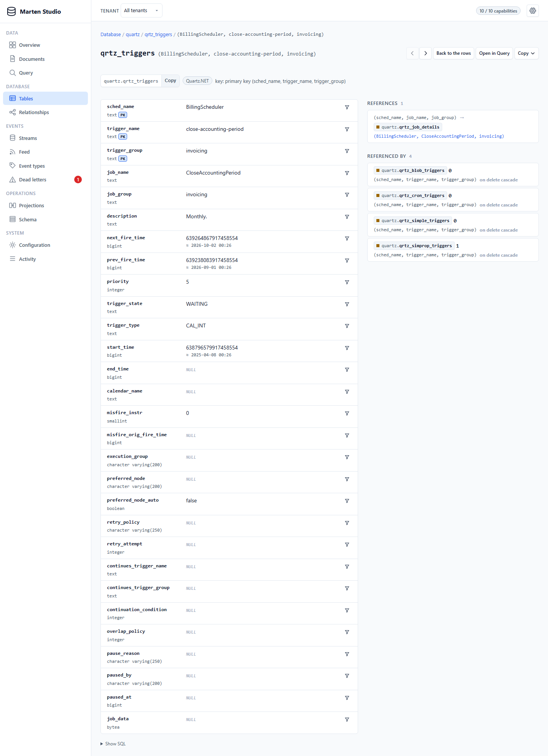Open Projections in the sidebar
The height and width of the screenshot is (756, 548).
click(45, 205)
